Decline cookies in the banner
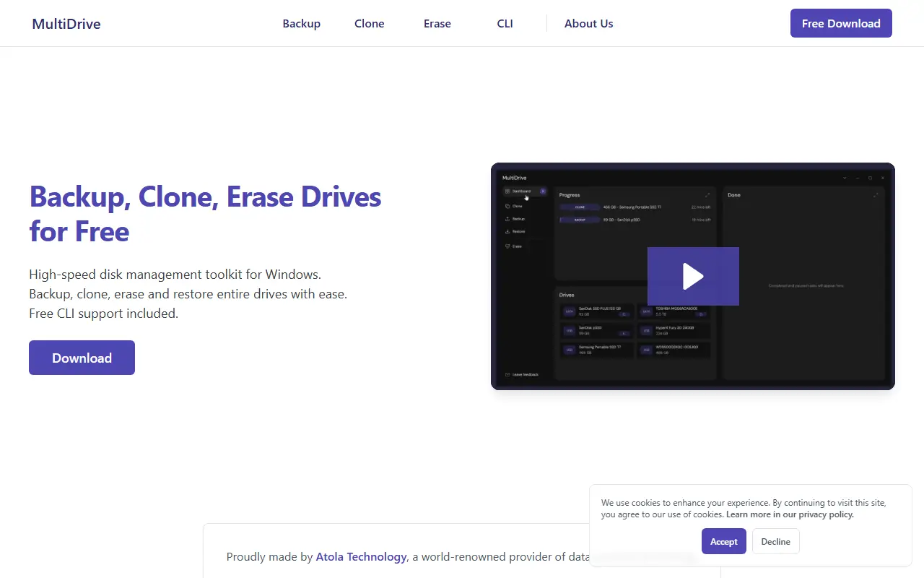924x578 pixels. point(776,541)
